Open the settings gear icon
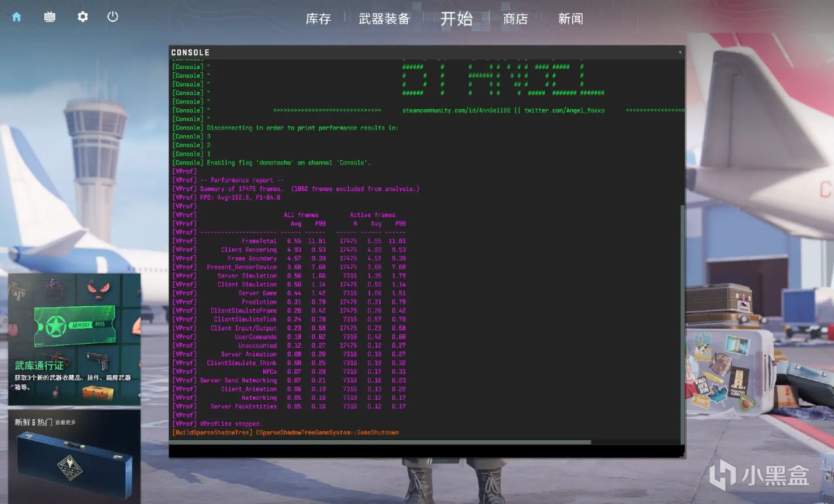Viewport: 834px width, 504px height. [83, 17]
